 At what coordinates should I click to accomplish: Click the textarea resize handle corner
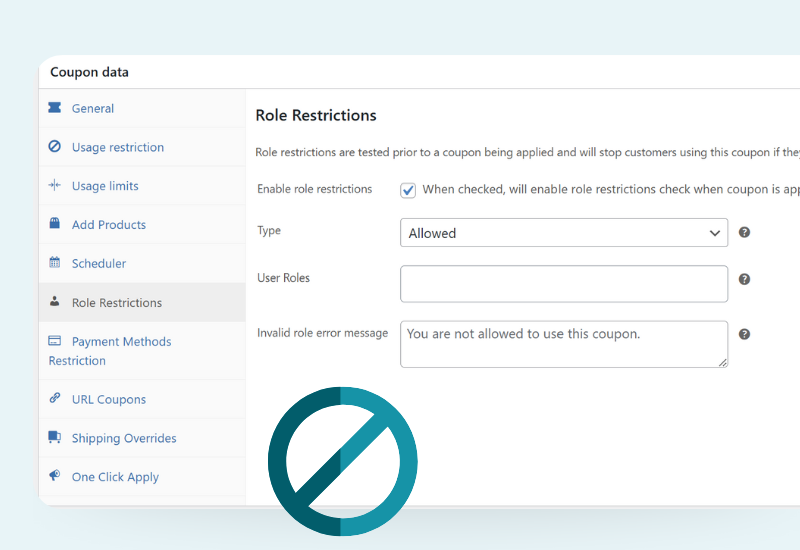click(x=722, y=363)
